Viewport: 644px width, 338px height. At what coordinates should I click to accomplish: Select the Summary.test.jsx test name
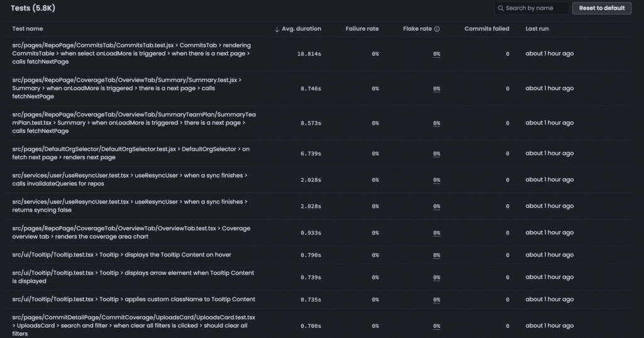pos(127,88)
